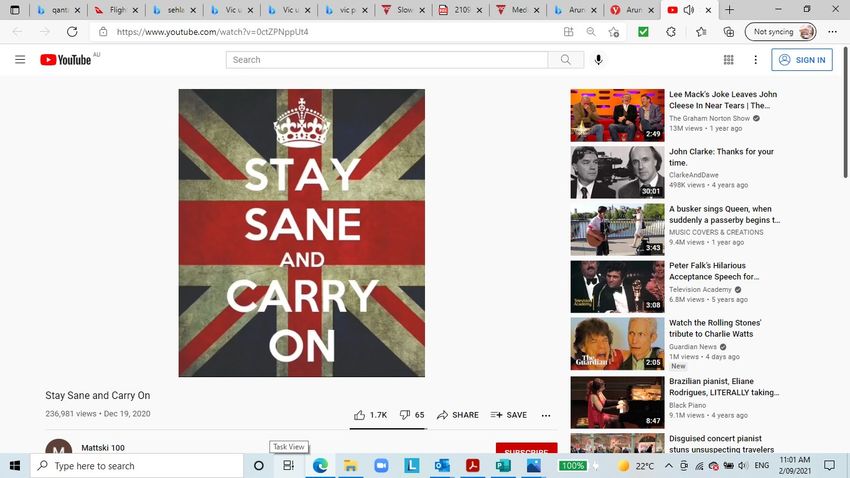Viewport: 850px width, 478px height.
Task: Open Disguised concert pianist video title
Action: (721, 444)
